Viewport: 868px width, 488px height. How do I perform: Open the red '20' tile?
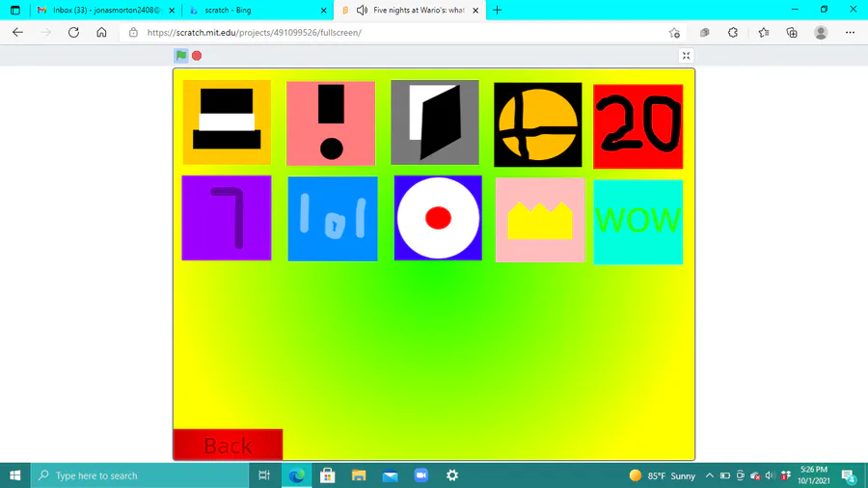tap(637, 126)
